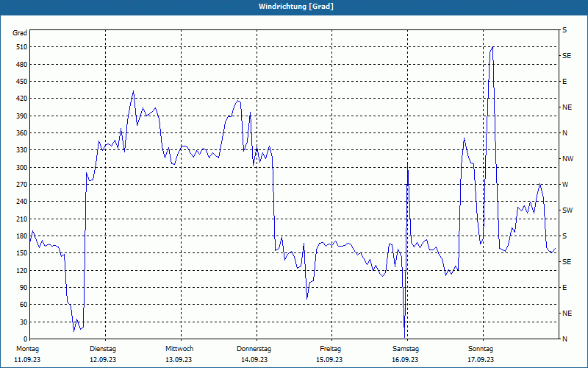This screenshot has height=368, width=588.
Task: Click the date 17.09.23
Action: (x=481, y=360)
